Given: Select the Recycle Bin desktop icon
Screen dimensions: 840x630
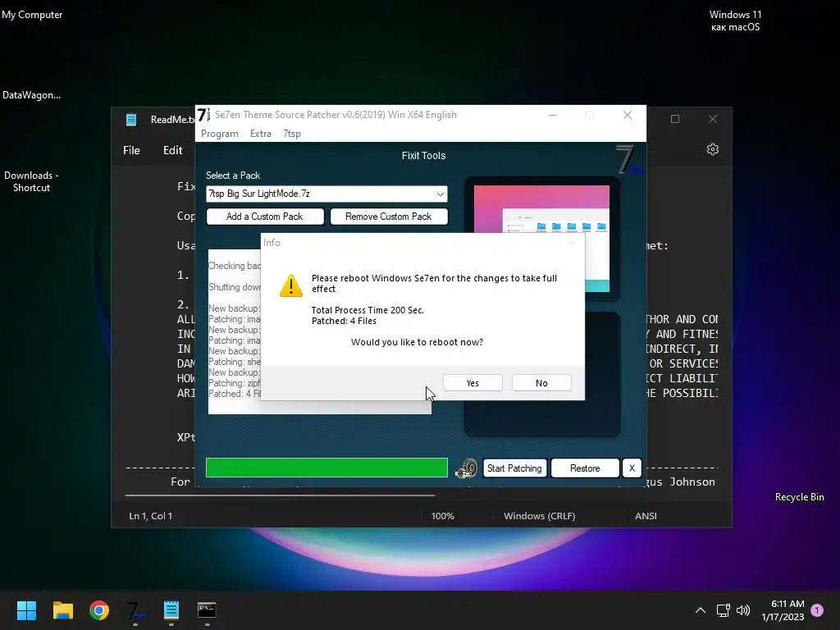Looking at the screenshot, I should 799,497.
